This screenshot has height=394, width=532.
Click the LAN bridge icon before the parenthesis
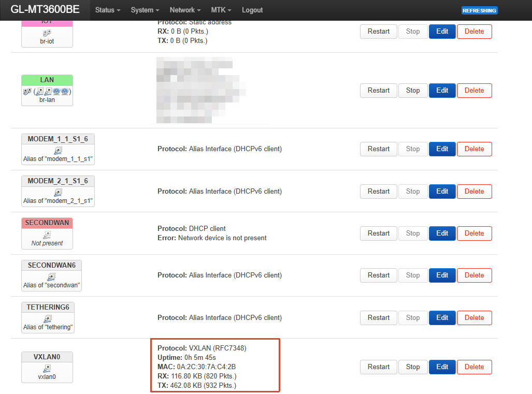pos(27,92)
